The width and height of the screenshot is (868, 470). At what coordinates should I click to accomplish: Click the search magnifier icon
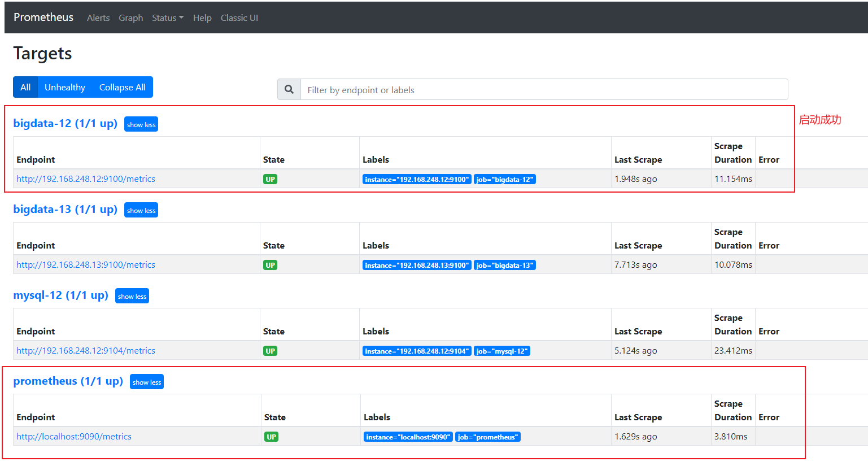289,89
